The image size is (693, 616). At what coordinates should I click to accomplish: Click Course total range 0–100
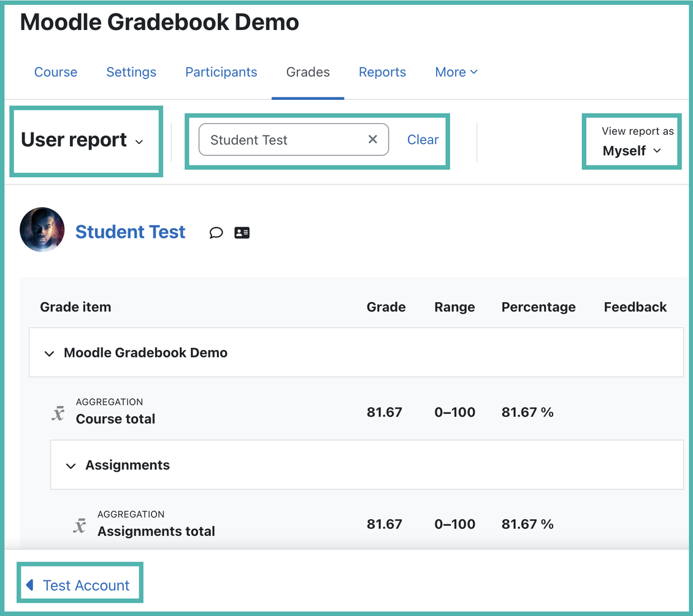coord(455,412)
